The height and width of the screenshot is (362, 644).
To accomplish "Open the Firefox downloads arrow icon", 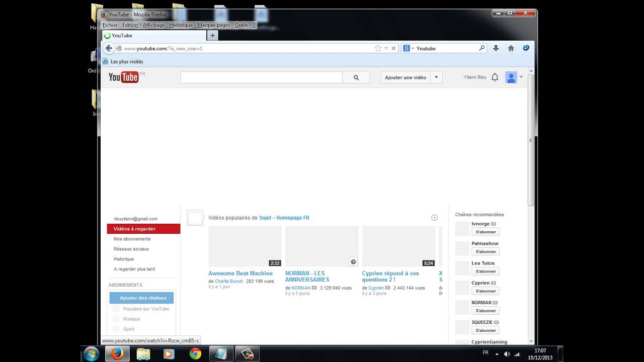I will pyautogui.click(x=496, y=48).
